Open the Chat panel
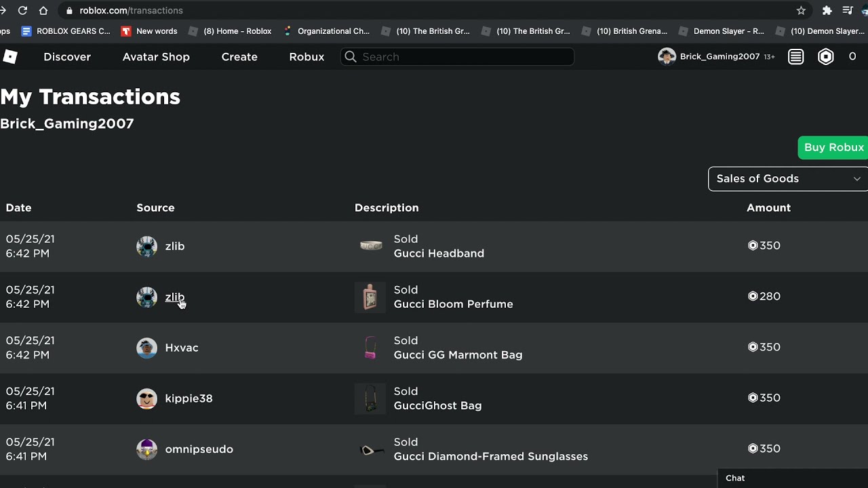This screenshot has height=488, width=868. pos(735,478)
